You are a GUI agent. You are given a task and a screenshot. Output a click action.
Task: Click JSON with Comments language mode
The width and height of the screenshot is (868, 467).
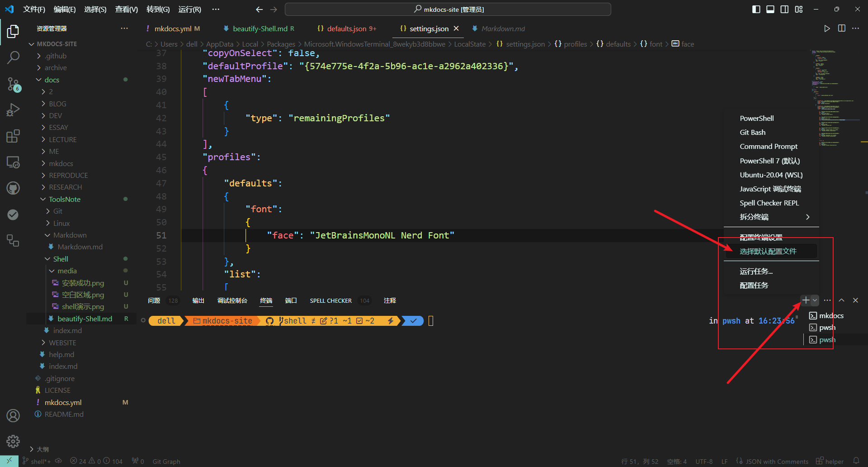[x=777, y=461]
